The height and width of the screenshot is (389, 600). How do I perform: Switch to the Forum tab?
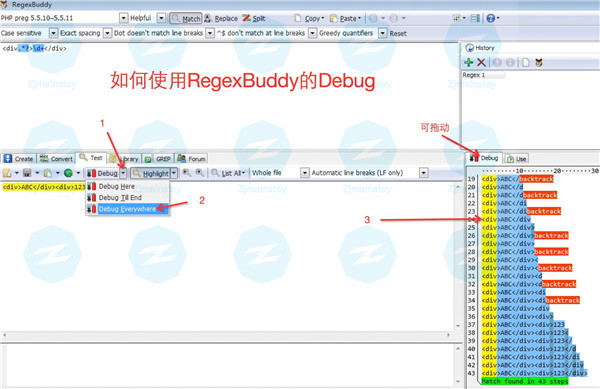[x=192, y=159]
